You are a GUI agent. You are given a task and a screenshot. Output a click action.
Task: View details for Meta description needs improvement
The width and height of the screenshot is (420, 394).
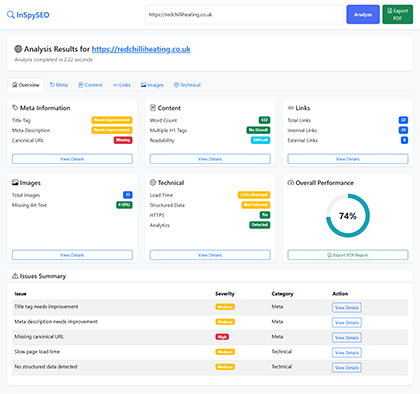[x=347, y=322]
